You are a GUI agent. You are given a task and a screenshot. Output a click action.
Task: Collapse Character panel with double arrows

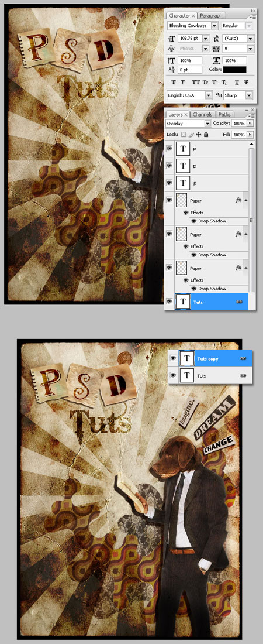(x=252, y=9)
